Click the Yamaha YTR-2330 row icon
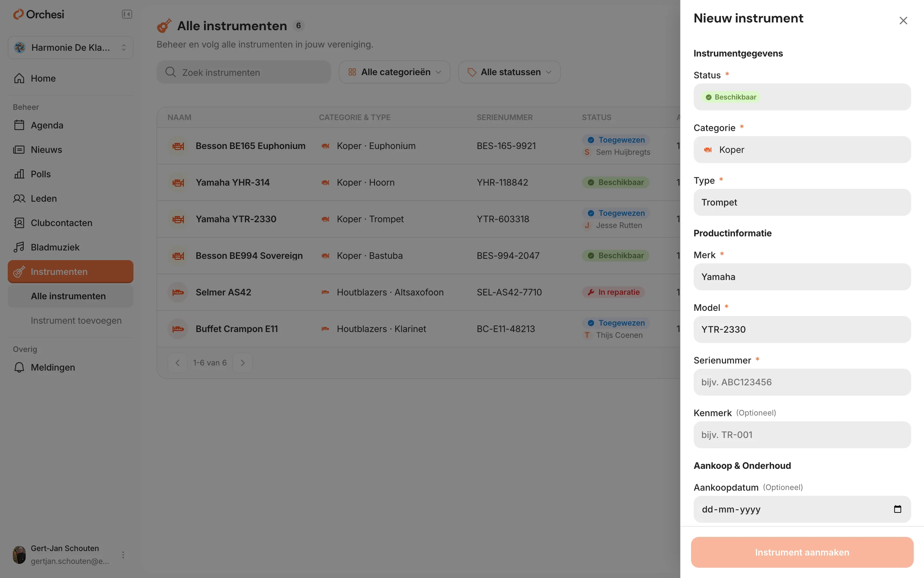The width and height of the screenshot is (924, 578). (x=178, y=219)
